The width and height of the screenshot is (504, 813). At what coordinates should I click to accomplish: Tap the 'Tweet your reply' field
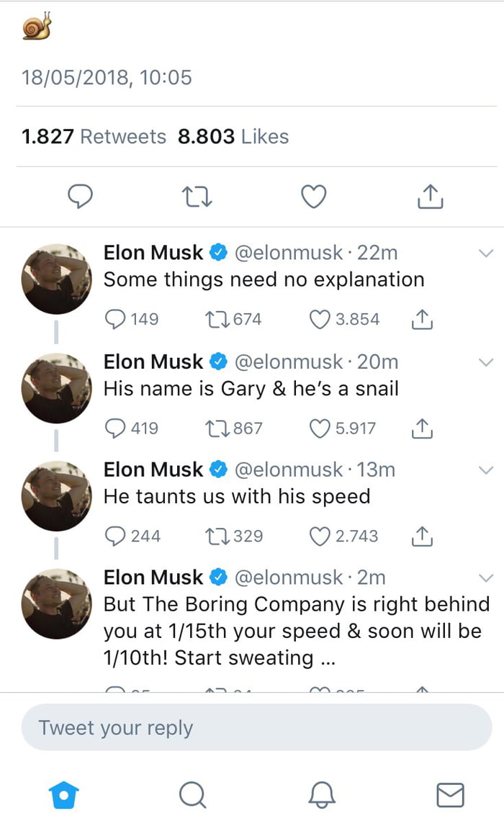pos(252,727)
